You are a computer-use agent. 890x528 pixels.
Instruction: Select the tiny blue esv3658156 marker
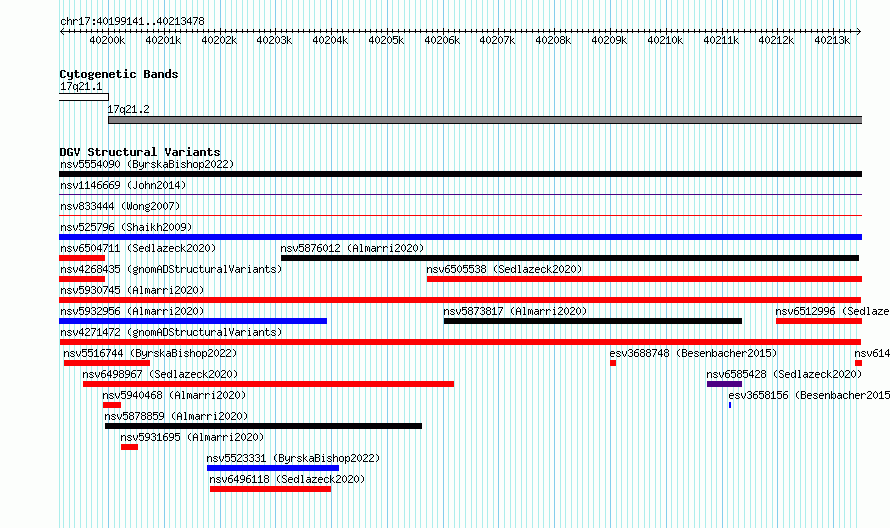tap(730, 405)
